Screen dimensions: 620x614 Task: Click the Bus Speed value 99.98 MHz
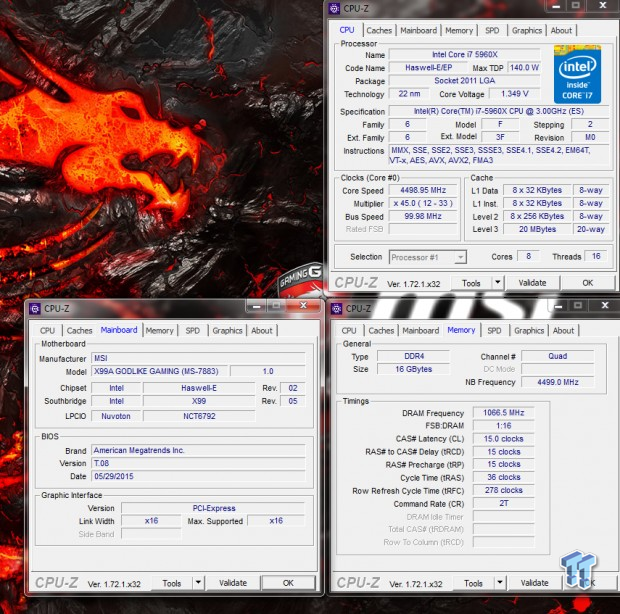423,216
